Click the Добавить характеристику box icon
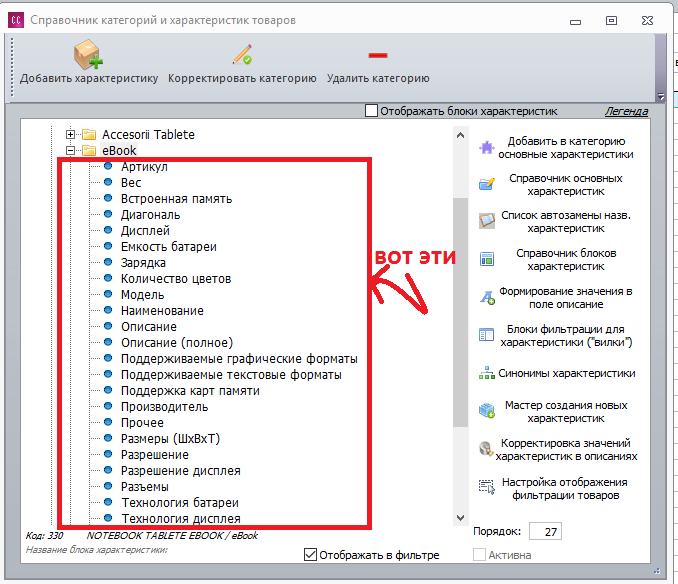 88,54
